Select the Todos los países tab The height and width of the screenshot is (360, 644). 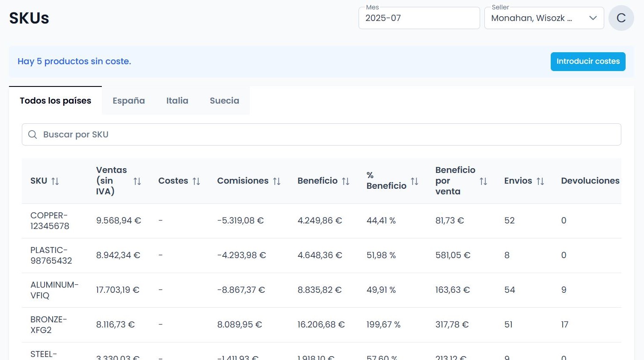tap(55, 101)
